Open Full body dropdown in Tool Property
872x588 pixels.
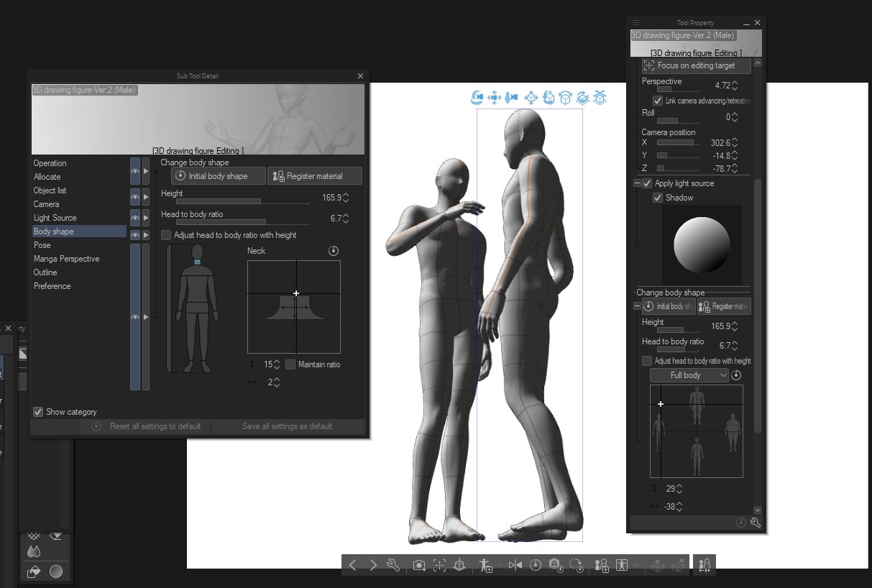click(x=689, y=375)
